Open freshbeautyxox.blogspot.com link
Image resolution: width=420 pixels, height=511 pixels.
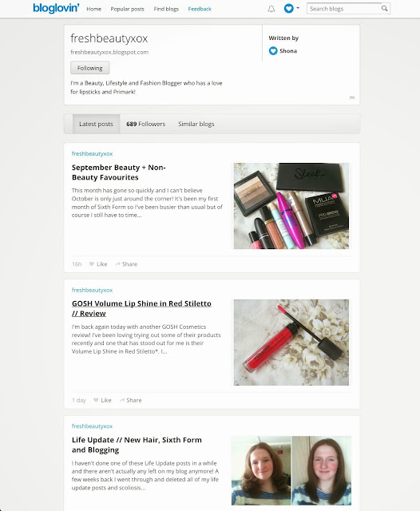(x=109, y=52)
